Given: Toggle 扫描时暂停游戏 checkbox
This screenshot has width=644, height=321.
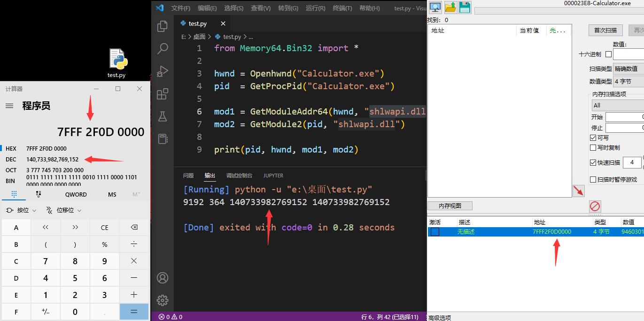Looking at the screenshot, I should click(593, 179).
